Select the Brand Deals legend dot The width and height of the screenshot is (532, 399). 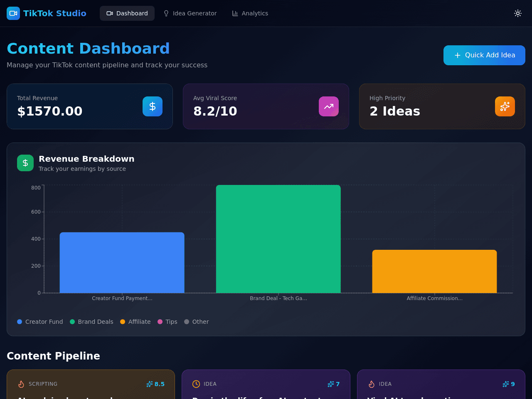(72, 322)
